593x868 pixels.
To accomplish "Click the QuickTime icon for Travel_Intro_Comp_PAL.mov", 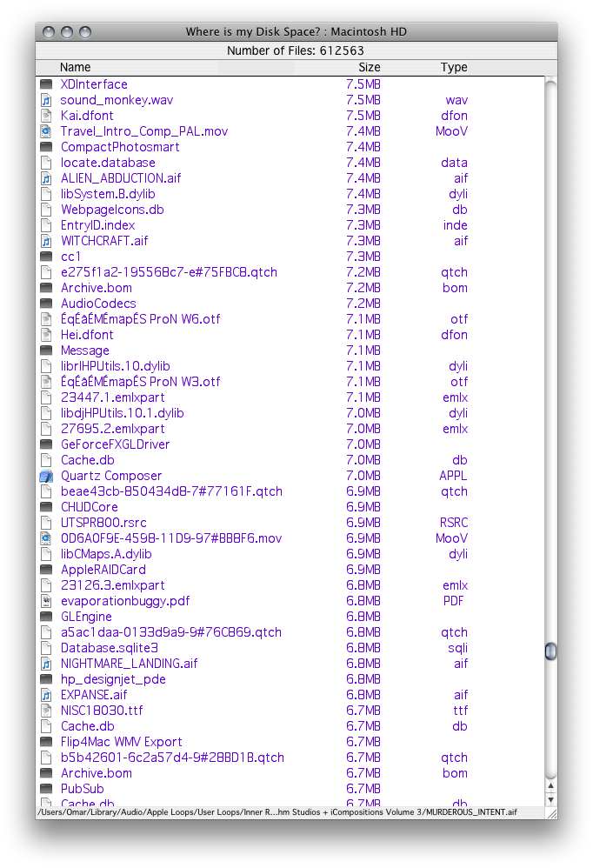I will coord(46,131).
